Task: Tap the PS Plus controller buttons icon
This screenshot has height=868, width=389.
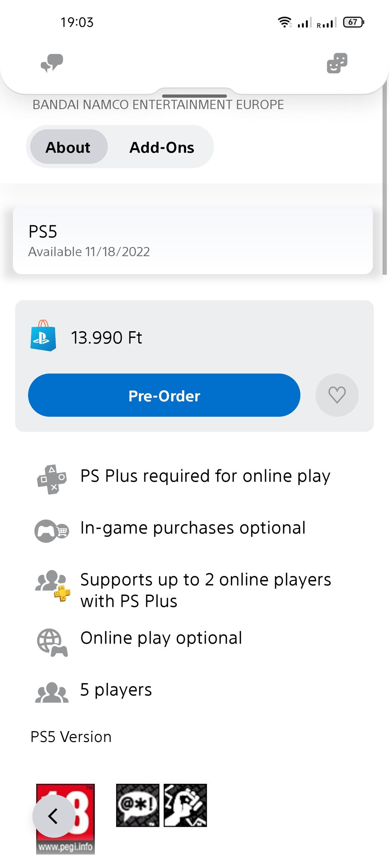Action: coord(52,479)
